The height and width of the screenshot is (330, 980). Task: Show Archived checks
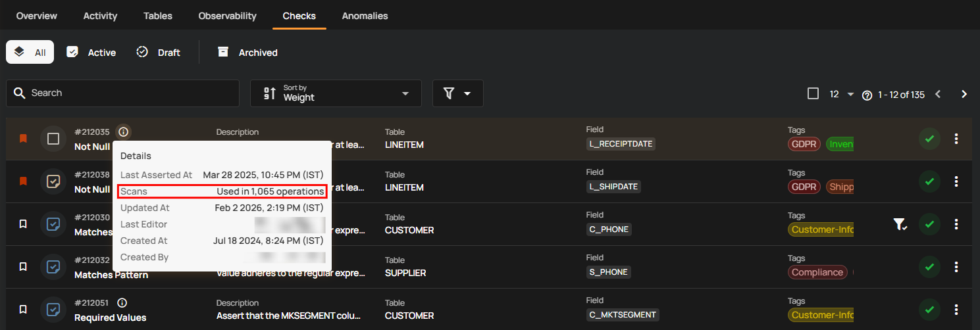coord(247,52)
